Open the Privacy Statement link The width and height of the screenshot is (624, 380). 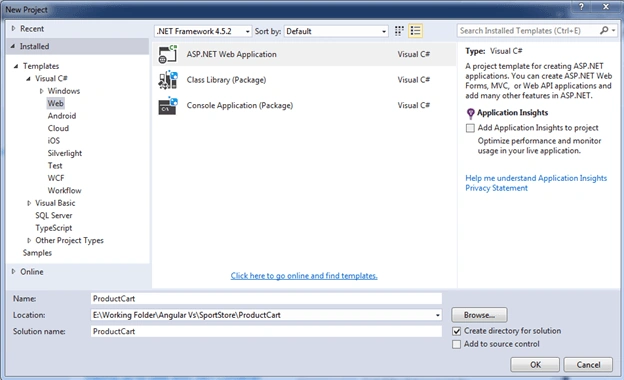click(497, 188)
